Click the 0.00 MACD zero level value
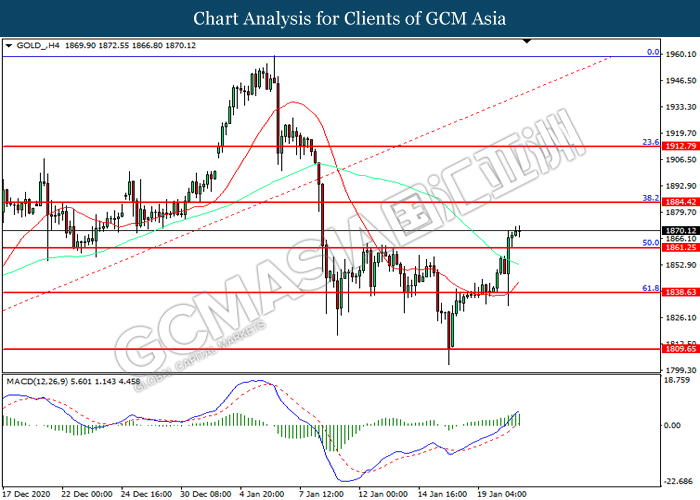The image size is (700, 500). tap(672, 425)
